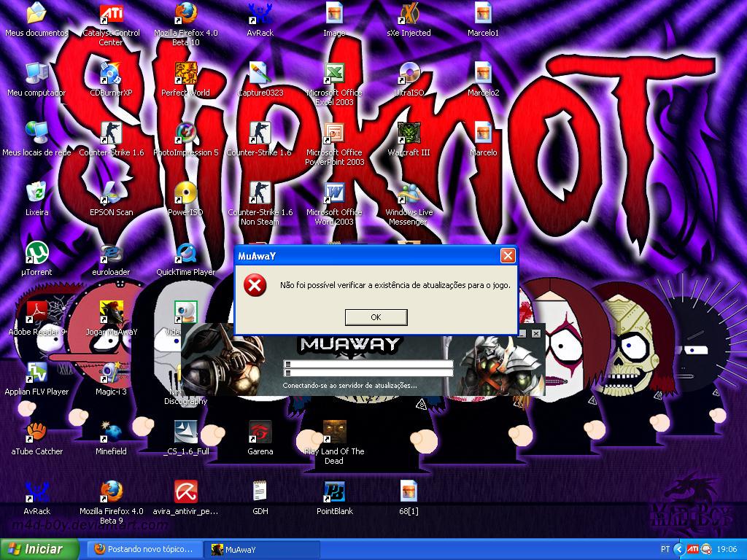Viewport: 747px width, 560px height.
Task: Click the upper MuAway launcher progress bar
Action: (368, 365)
